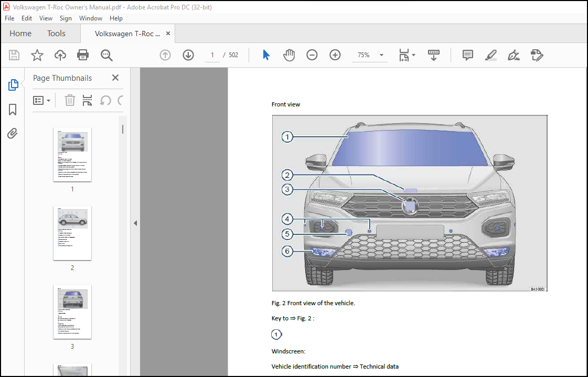Open the Window menu
The height and width of the screenshot is (377, 588).
point(91,18)
